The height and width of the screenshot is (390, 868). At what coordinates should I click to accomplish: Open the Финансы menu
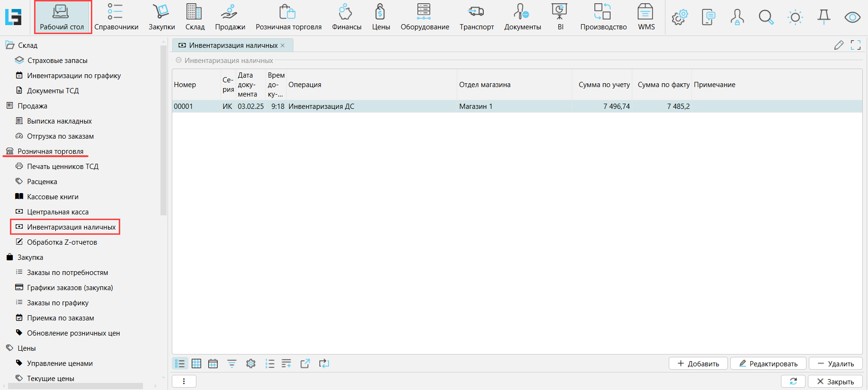(346, 18)
